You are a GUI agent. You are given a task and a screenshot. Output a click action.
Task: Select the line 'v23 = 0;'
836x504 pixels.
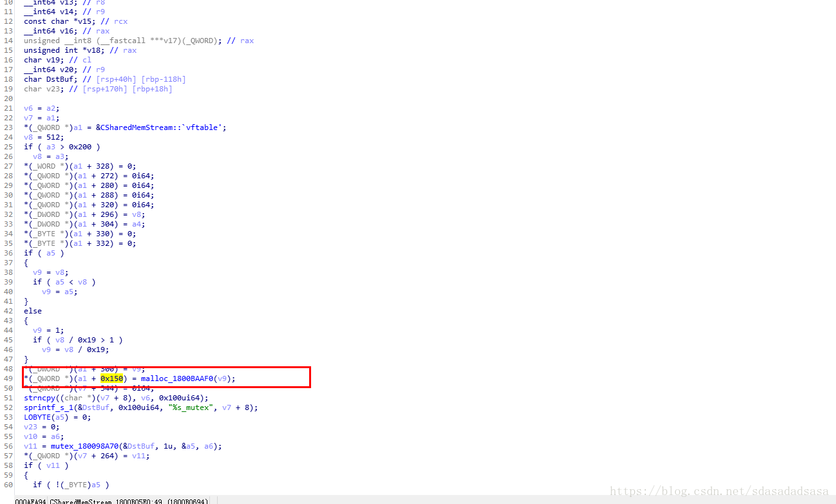42,427
